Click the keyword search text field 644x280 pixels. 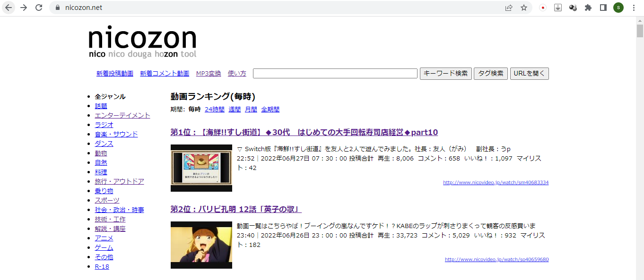click(x=335, y=74)
